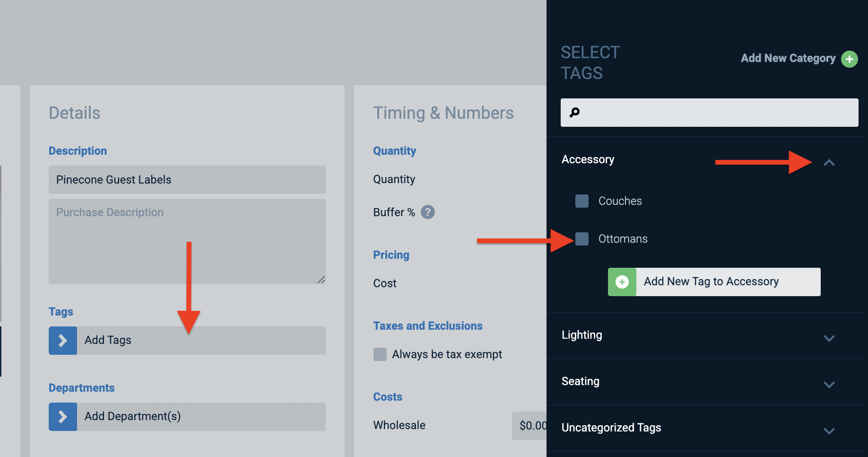868x457 pixels.
Task: Click the green Add New Category plus icon
Action: [850, 59]
